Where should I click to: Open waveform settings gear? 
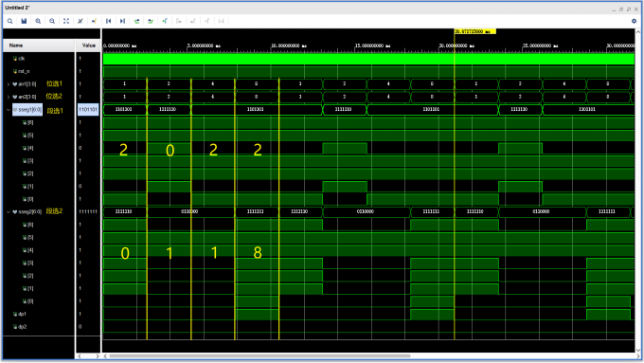(x=635, y=21)
